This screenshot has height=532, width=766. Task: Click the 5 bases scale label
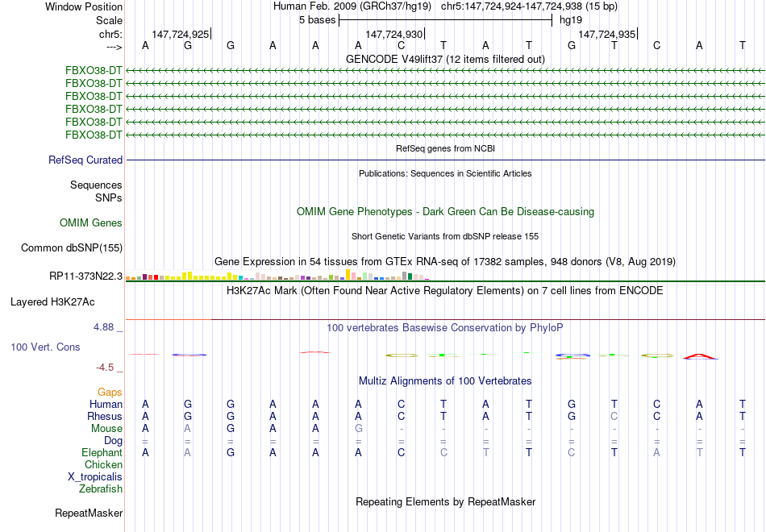click(x=318, y=20)
